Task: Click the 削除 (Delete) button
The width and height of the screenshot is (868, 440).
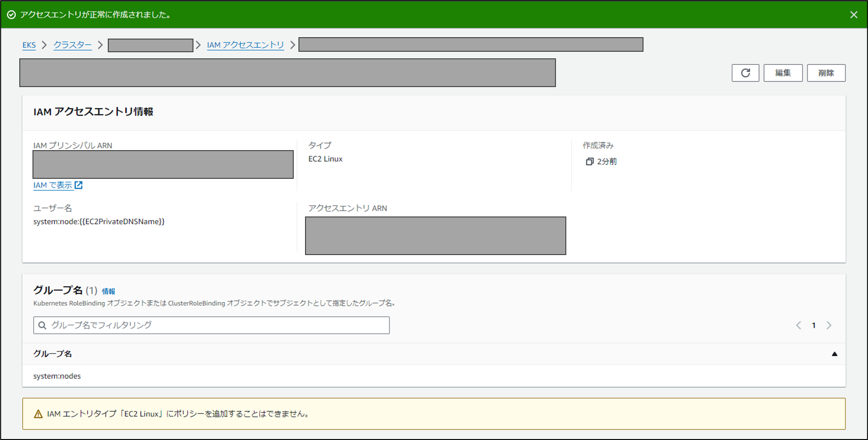Action: (826, 73)
